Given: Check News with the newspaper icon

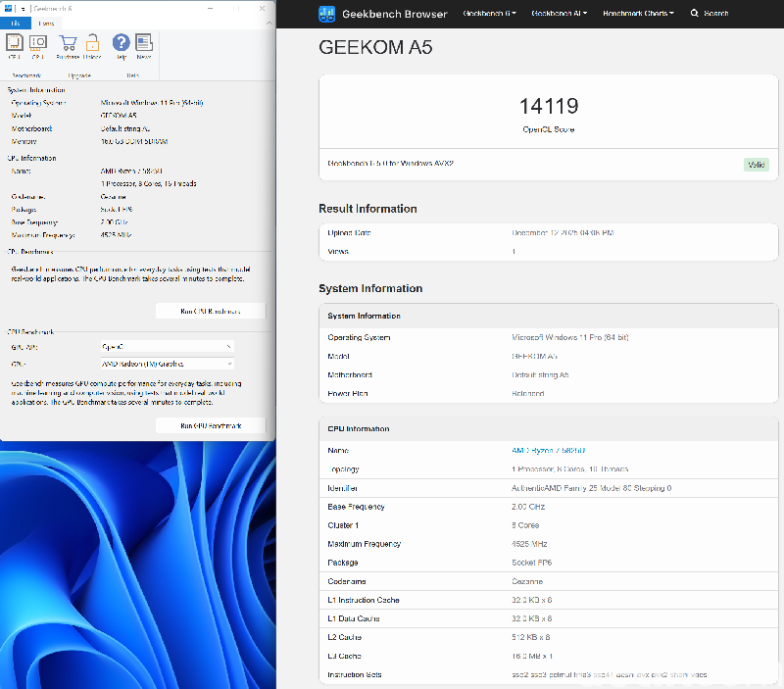Looking at the screenshot, I should pos(143,43).
